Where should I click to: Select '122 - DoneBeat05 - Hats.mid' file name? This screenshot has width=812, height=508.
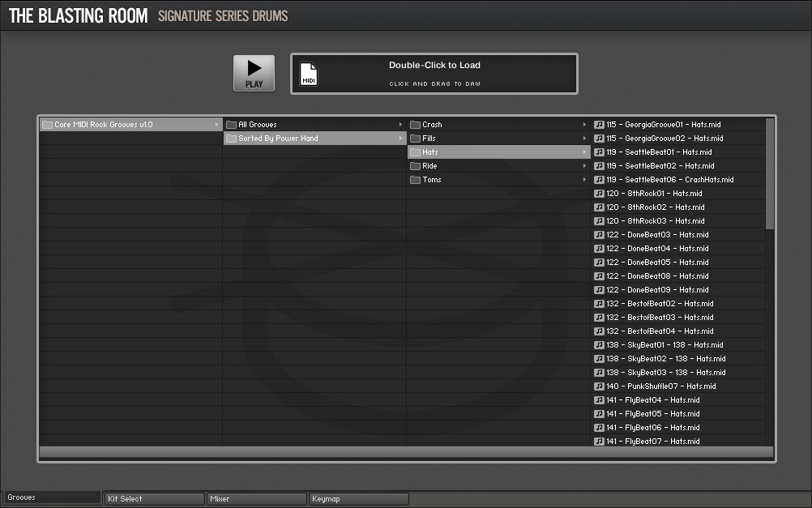[x=658, y=262]
